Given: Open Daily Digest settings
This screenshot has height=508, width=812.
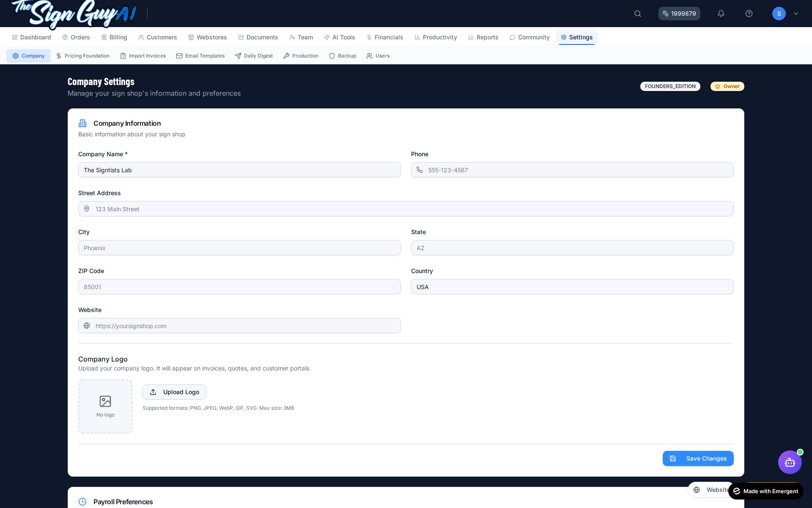Looking at the screenshot, I should point(254,56).
